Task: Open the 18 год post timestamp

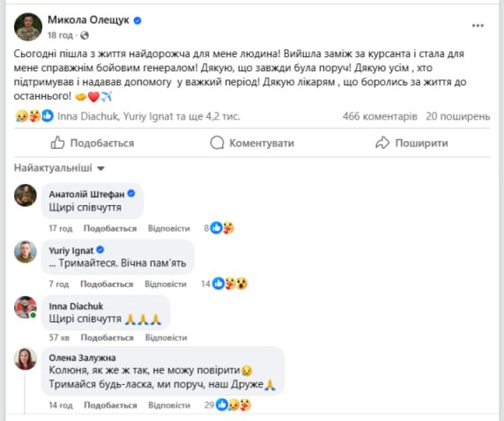Action: point(61,35)
